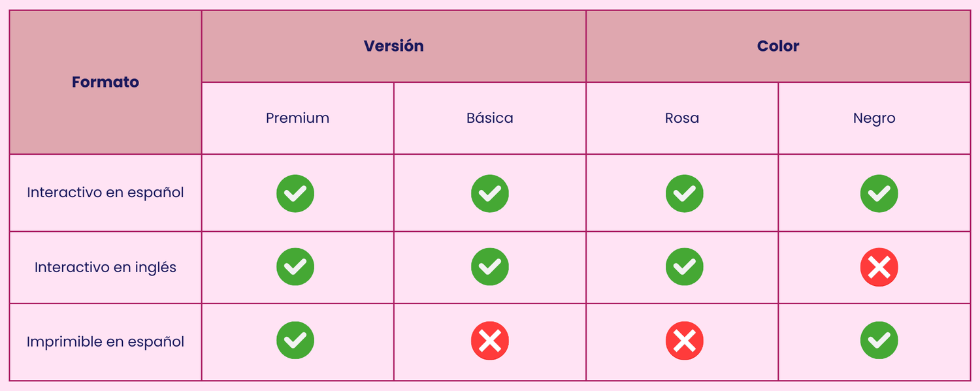Click the green check for Imprimible en español Negro
The image size is (980, 391).
(x=879, y=341)
